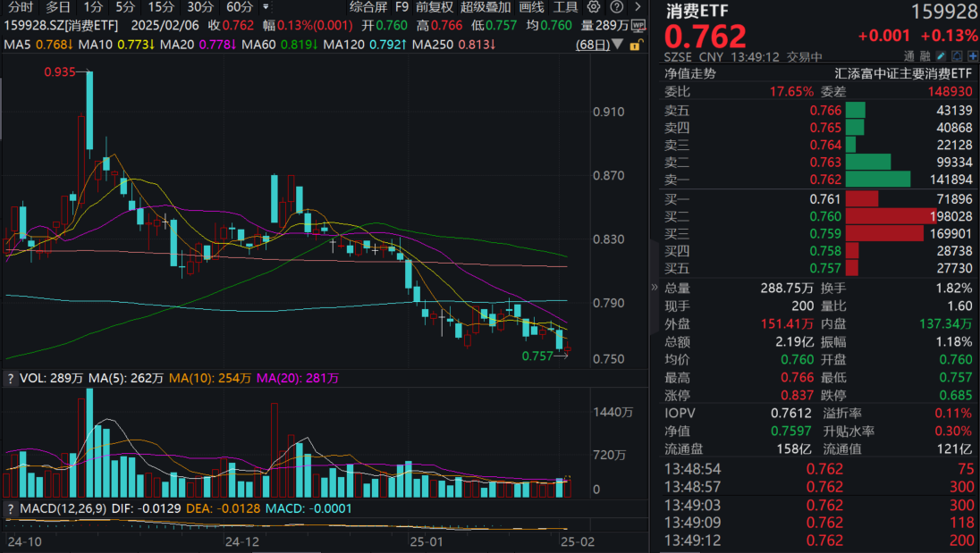
Task: Click the WP icon next to the volume readout
Action: click(638, 26)
